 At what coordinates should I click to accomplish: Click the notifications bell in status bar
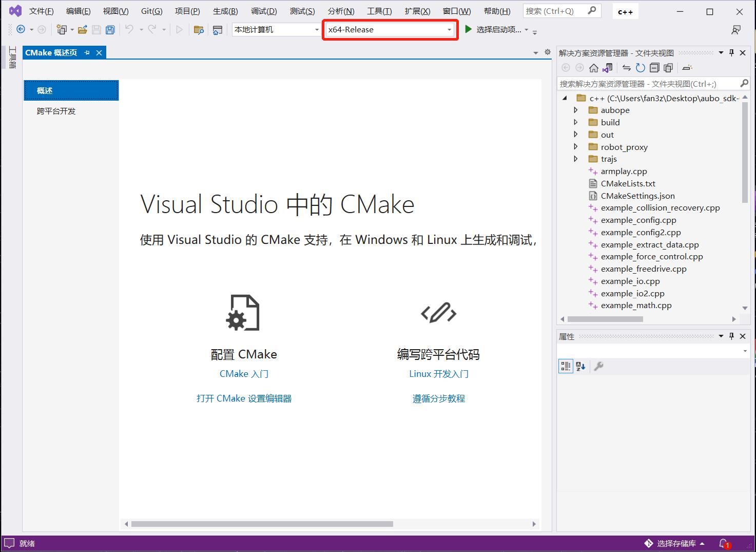(724, 543)
